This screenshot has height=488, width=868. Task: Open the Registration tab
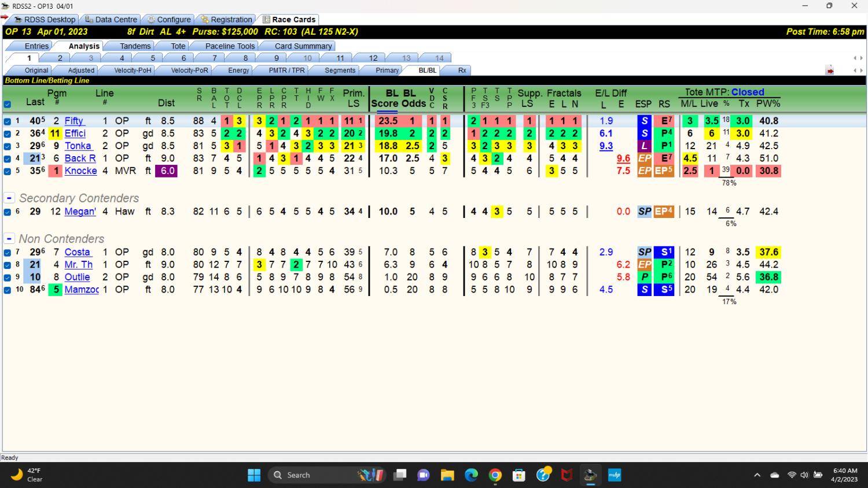click(227, 20)
